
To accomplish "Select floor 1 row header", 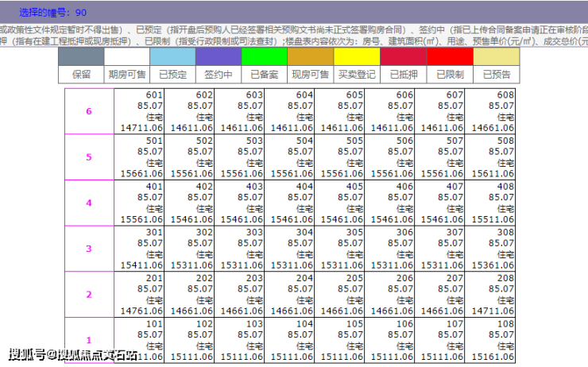I will click(89, 340).
